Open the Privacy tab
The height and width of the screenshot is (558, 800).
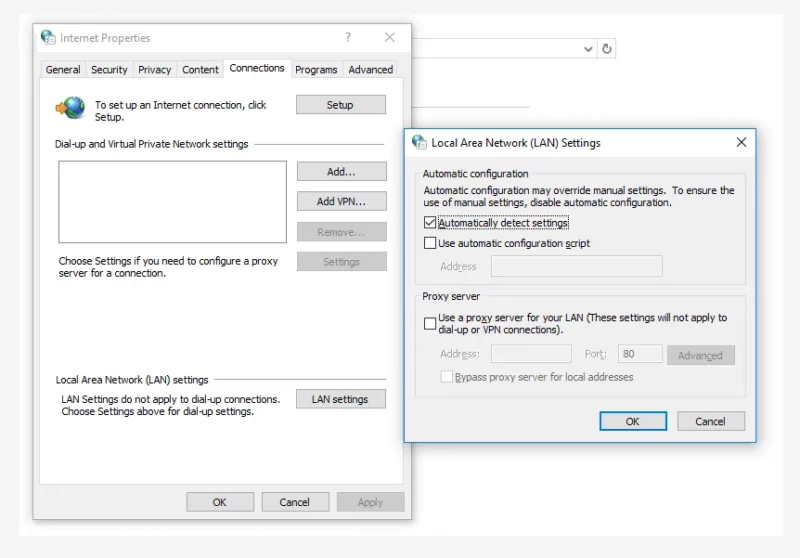(155, 69)
